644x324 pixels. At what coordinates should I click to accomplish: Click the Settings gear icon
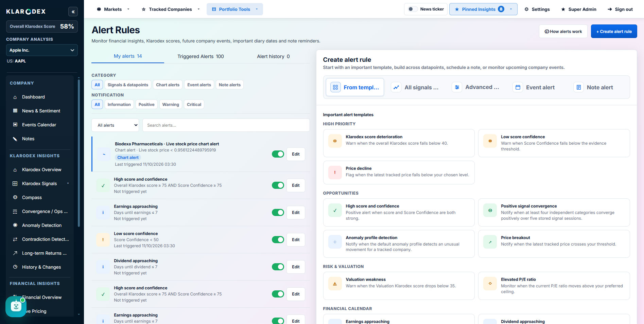pos(526,9)
